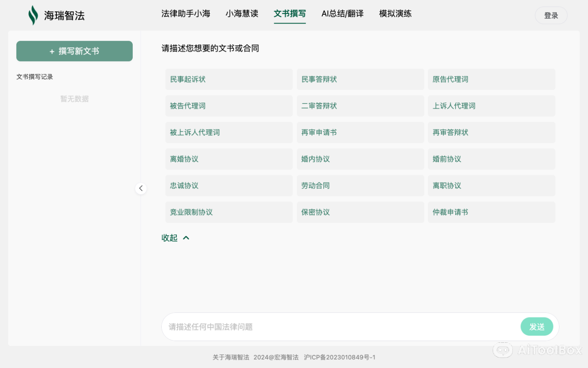
Task: Select 仲裁申请书 from the templates
Action: pyautogui.click(x=491, y=212)
